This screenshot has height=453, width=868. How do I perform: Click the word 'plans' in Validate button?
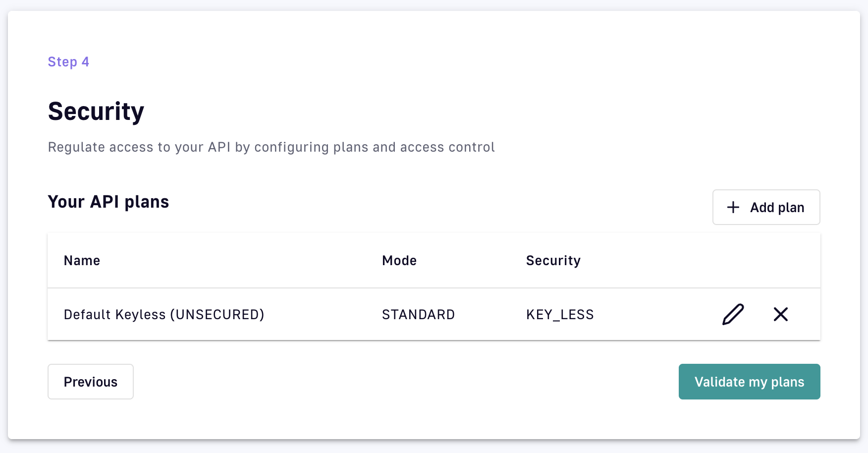(x=787, y=382)
